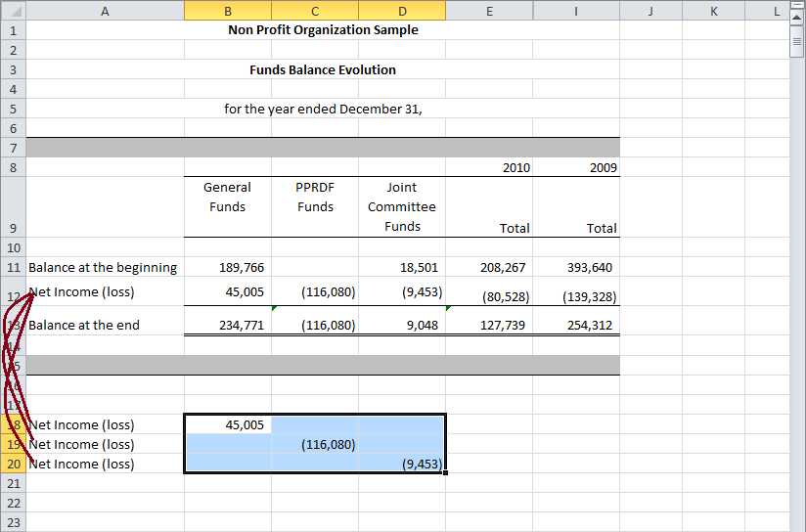The width and height of the screenshot is (806, 532).
Task: Click the vertical scrollbar up arrow
Action: coord(796,18)
